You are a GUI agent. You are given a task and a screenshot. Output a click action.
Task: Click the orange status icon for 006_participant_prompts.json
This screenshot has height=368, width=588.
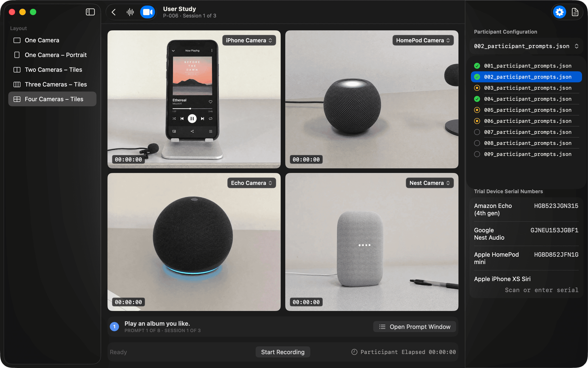point(477,121)
